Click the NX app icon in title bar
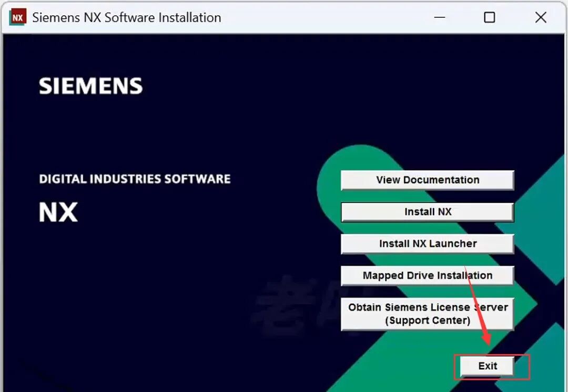 tap(18, 17)
